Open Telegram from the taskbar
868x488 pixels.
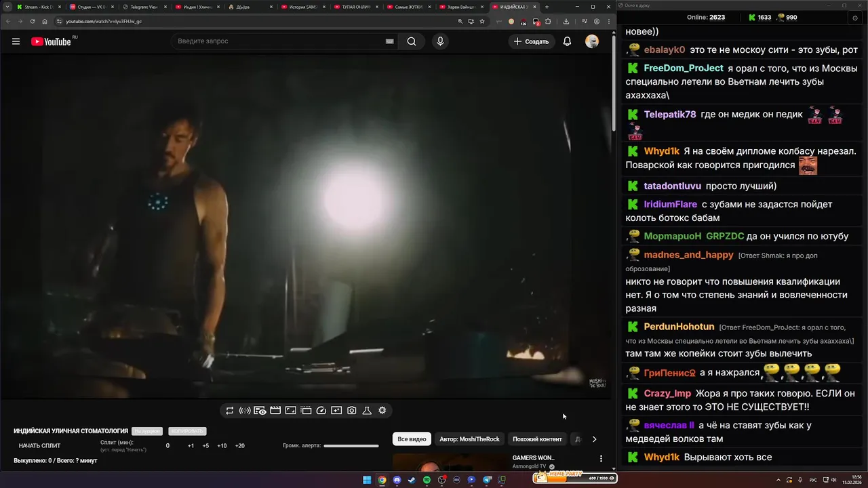point(487,480)
